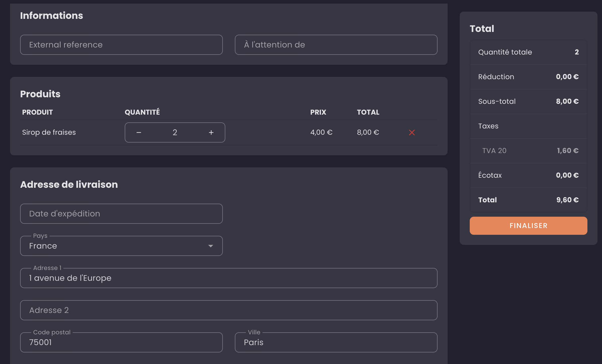Click the QUANTITÉ column header
Viewport: 602px width, 364px height.
tap(142, 112)
